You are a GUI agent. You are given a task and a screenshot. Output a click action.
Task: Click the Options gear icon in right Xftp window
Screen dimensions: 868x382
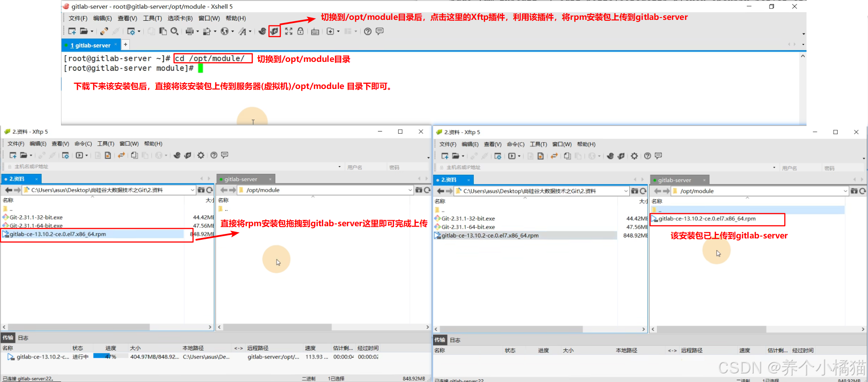point(634,156)
